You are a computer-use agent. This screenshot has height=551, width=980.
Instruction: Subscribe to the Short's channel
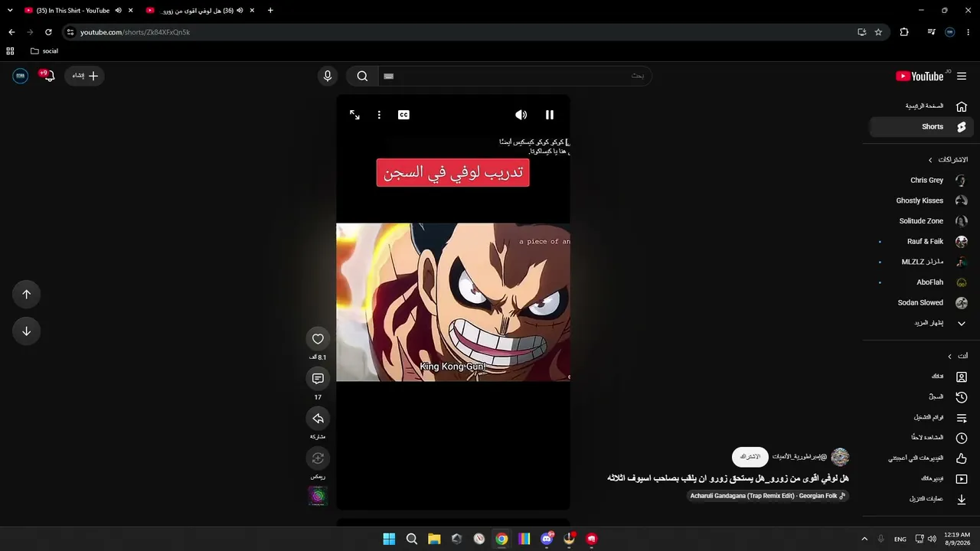coord(750,457)
